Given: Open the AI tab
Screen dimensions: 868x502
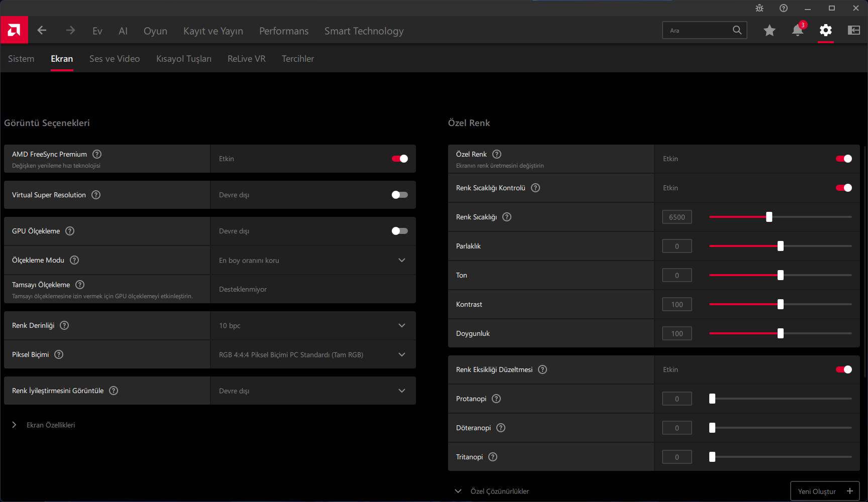Looking at the screenshot, I should pyautogui.click(x=123, y=31).
